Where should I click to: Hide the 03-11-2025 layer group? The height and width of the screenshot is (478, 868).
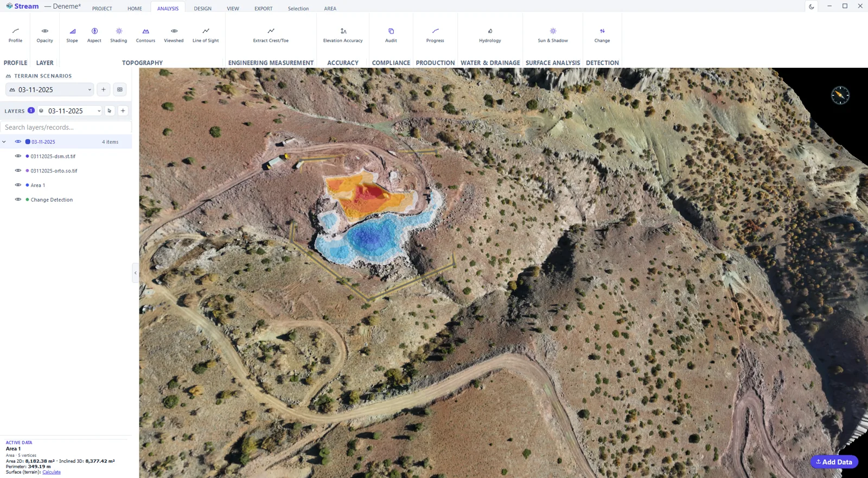pyautogui.click(x=18, y=141)
